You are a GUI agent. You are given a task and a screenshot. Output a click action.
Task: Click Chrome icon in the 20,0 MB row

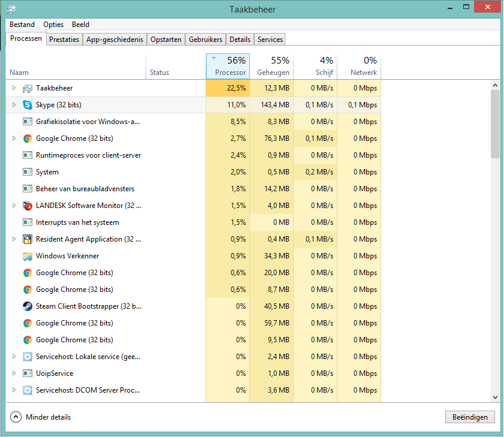tap(28, 273)
